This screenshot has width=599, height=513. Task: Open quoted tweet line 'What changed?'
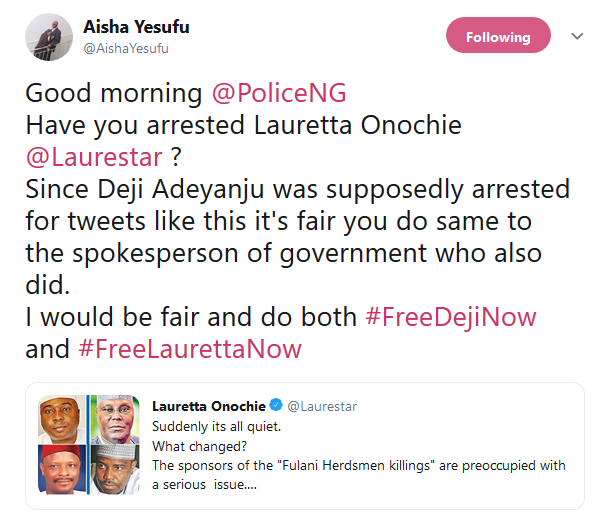(x=199, y=446)
